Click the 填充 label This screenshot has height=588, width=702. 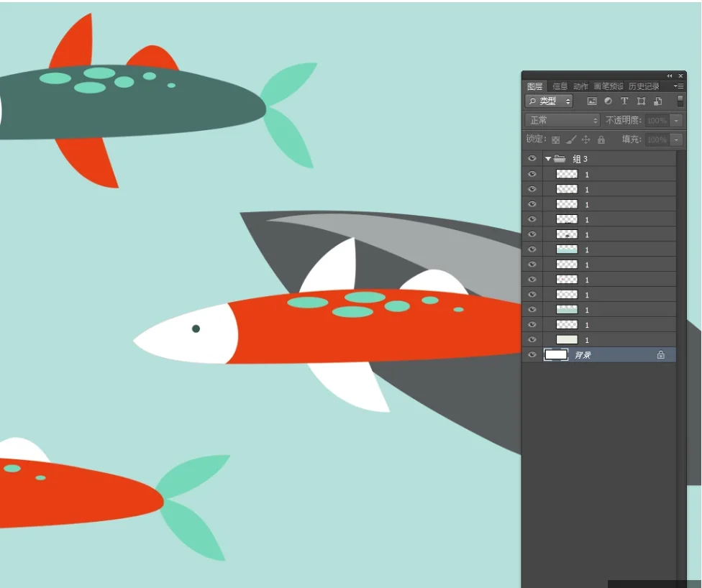pyautogui.click(x=632, y=139)
